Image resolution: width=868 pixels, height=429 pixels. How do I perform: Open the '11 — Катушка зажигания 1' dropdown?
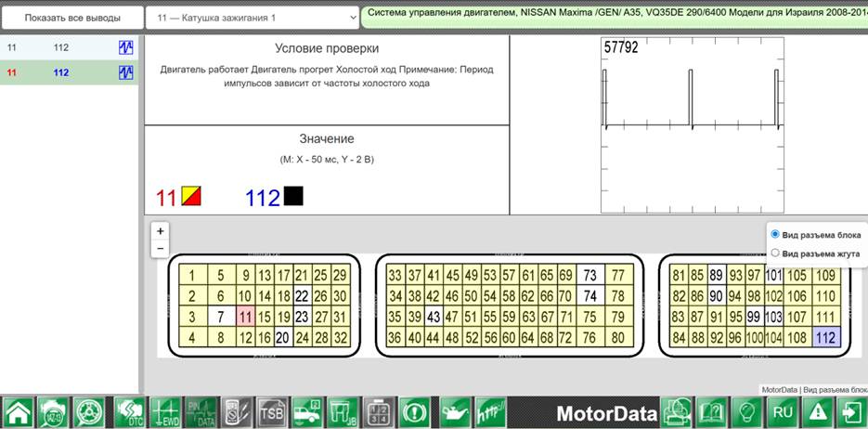(252, 18)
